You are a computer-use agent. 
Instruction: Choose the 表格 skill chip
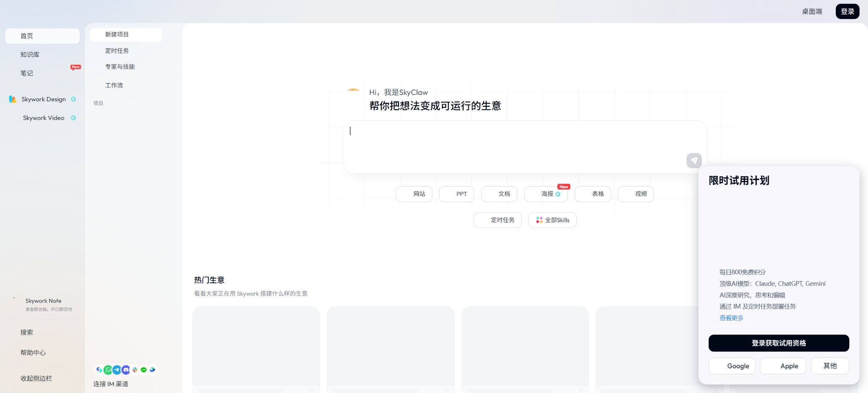click(x=593, y=194)
